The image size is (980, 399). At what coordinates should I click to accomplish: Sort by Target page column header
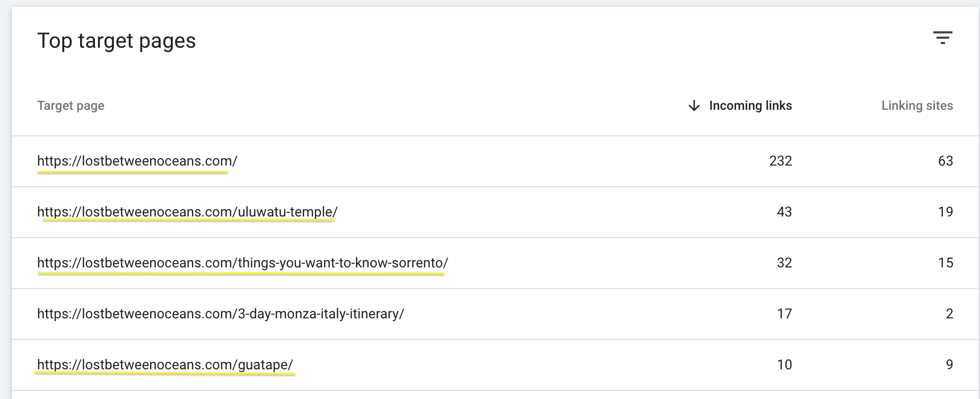click(71, 106)
